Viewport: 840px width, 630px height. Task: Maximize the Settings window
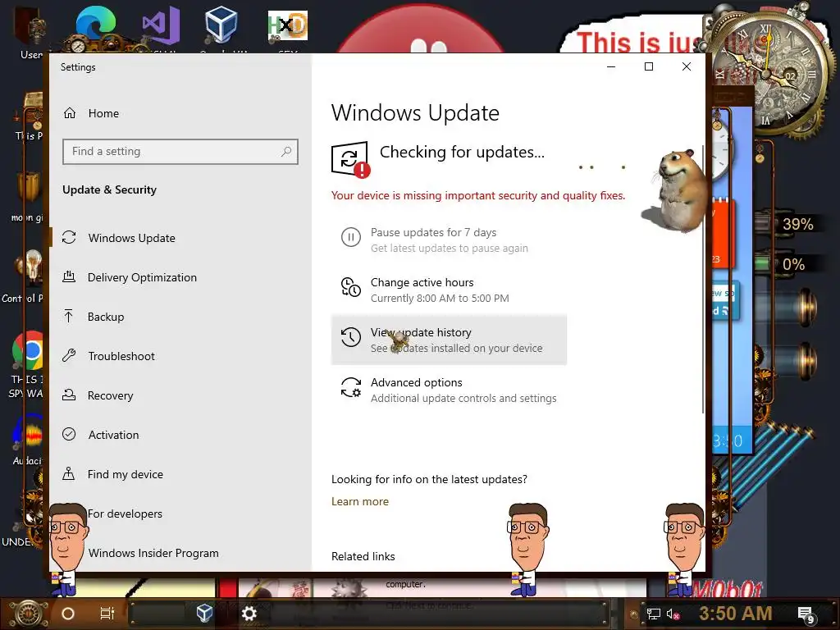pos(649,67)
